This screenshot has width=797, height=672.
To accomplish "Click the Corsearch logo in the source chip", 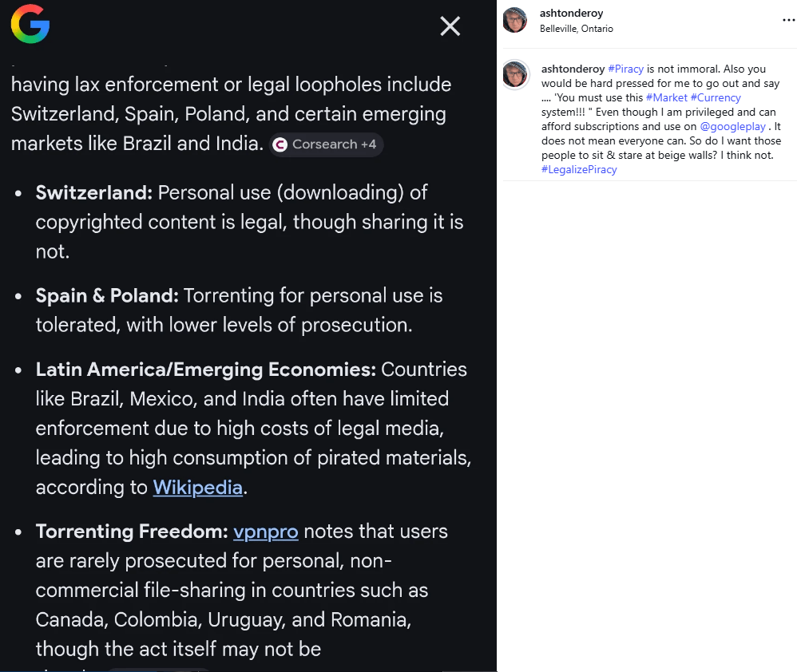I will tap(280, 144).
